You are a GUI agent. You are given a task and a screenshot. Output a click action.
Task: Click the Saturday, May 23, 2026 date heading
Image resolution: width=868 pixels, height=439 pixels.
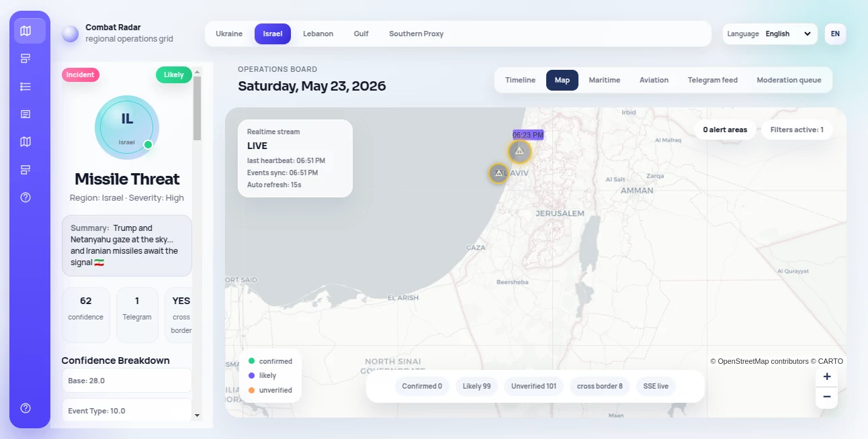(x=312, y=86)
